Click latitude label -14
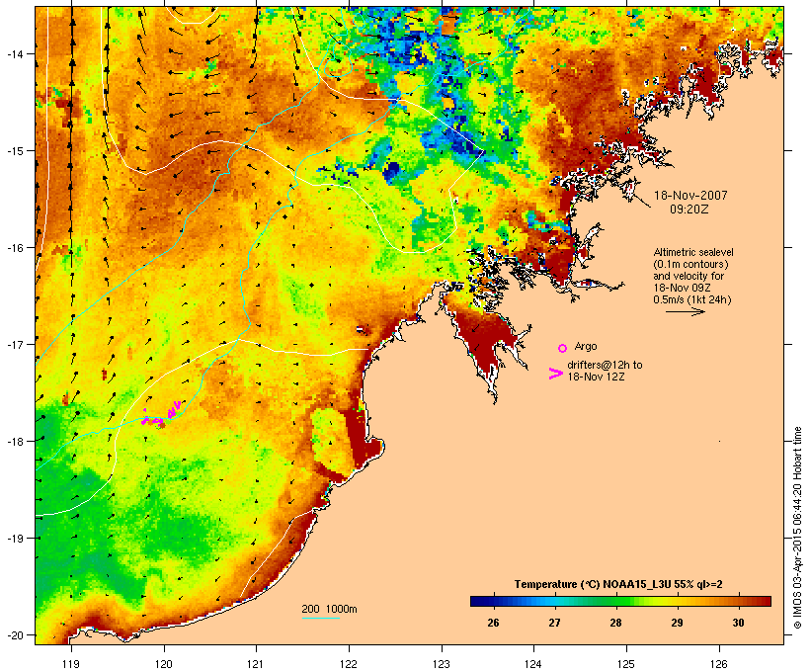This screenshot has width=810, height=672. click(x=14, y=53)
